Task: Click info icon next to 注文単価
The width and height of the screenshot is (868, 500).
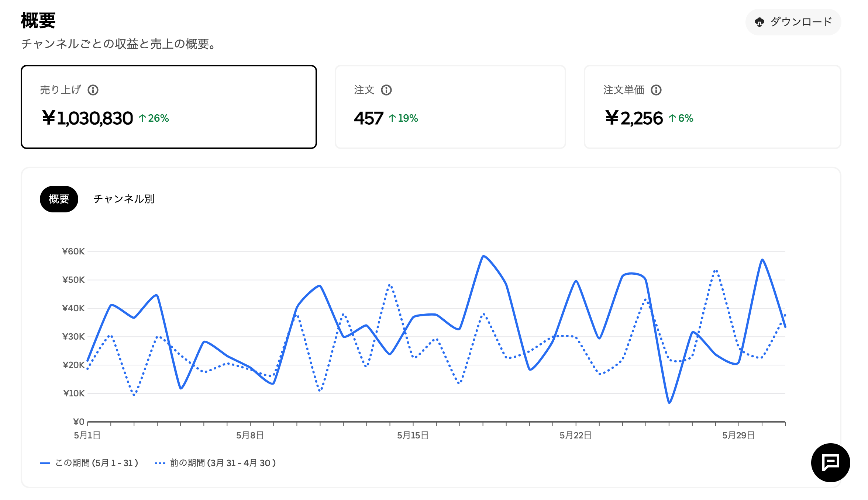Action: [656, 90]
